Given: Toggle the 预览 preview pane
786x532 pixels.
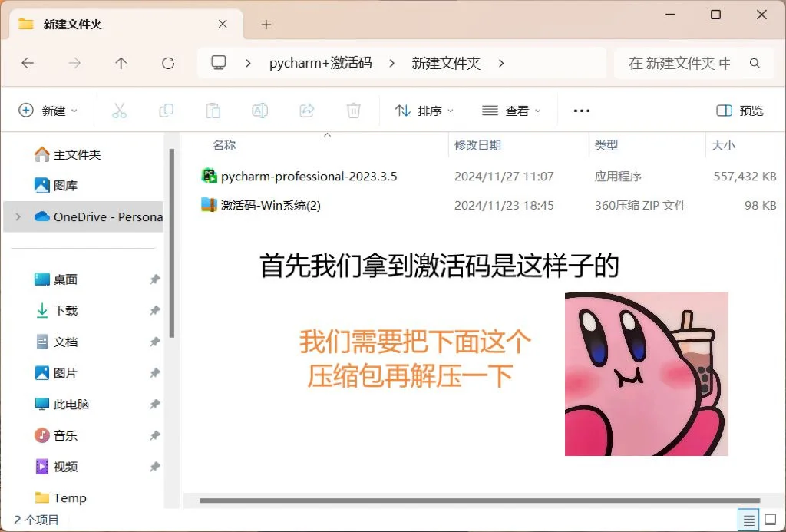Looking at the screenshot, I should pyautogui.click(x=738, y=110).
